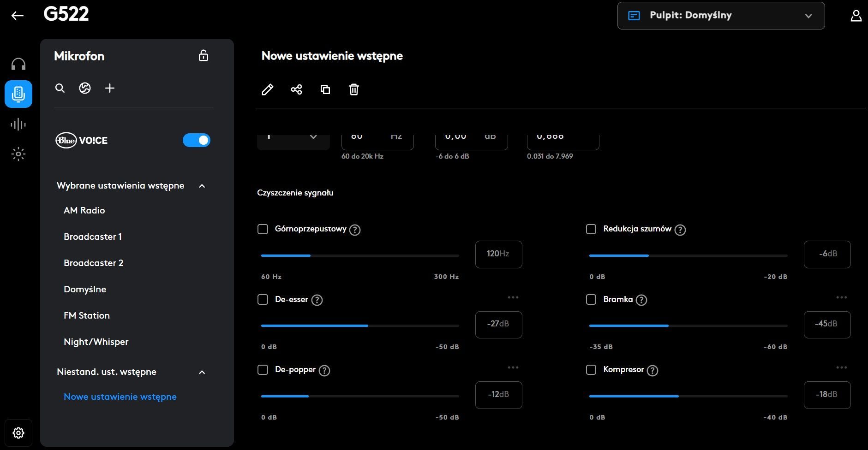Share the preset with the share icon
Screen dimensions: 868x450
click(296, 89)
